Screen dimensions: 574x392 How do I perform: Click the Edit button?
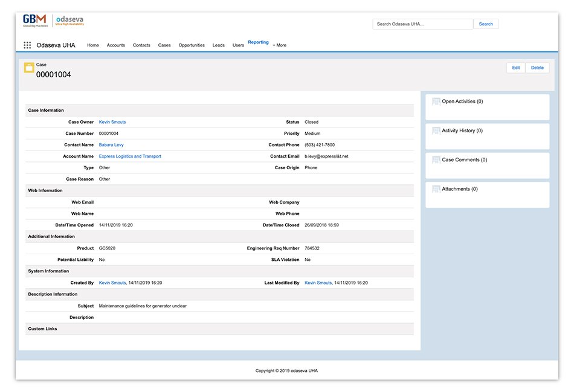click(x=515, y=68)
